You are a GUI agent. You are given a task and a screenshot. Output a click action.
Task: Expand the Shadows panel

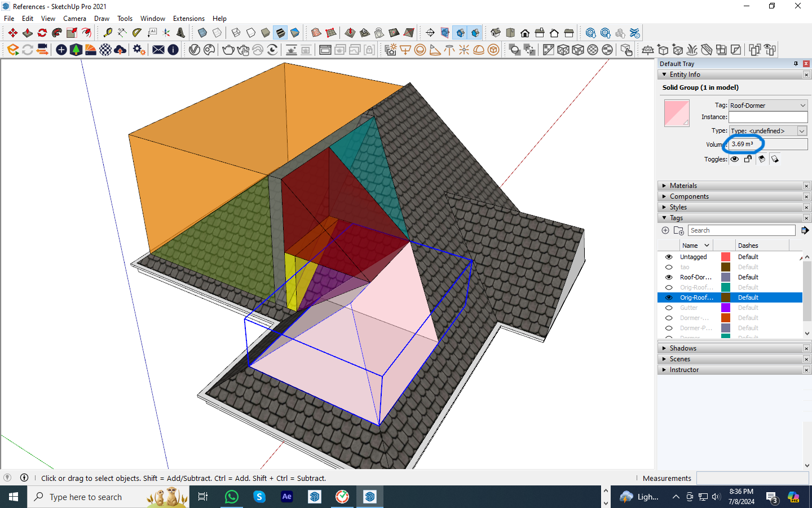pos(682,348)
